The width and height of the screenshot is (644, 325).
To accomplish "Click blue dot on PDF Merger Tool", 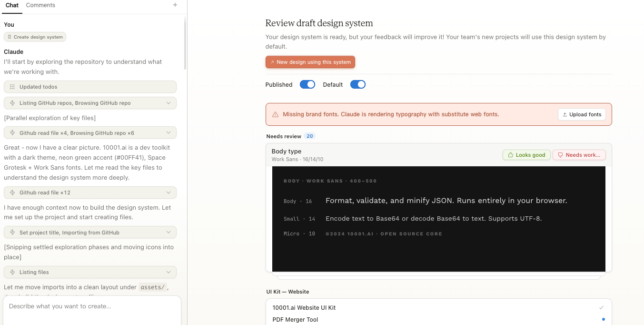I will click(603, 319).
